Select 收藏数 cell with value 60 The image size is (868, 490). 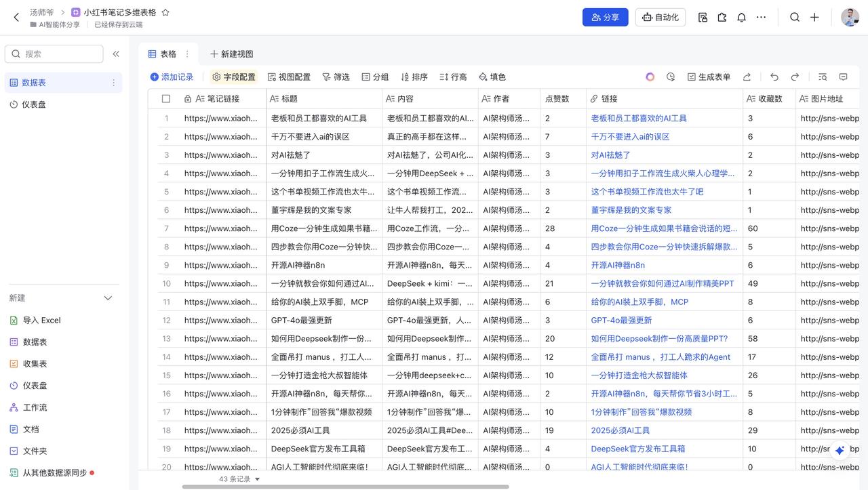pos(769,228)
